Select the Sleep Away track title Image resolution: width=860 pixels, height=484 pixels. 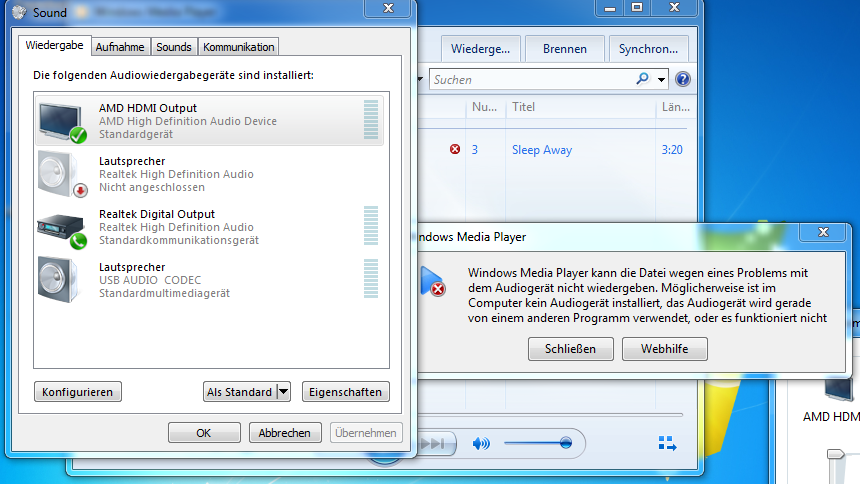542,150
